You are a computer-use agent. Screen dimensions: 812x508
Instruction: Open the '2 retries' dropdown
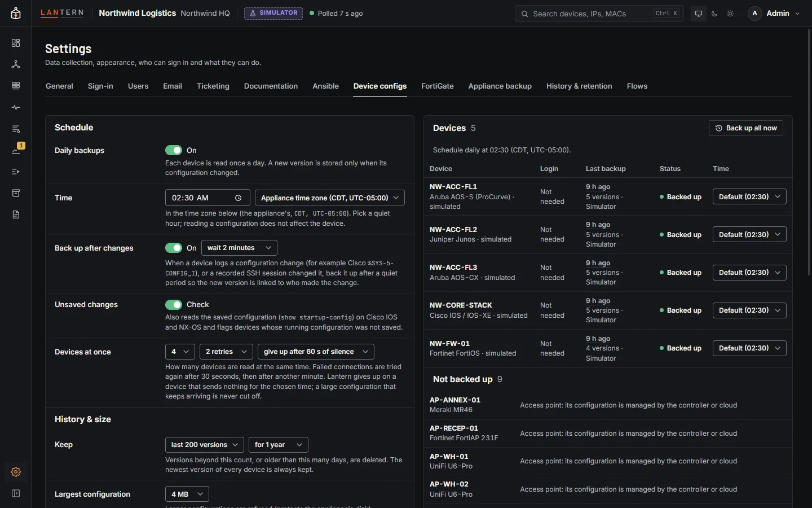(x=226, y=352)
